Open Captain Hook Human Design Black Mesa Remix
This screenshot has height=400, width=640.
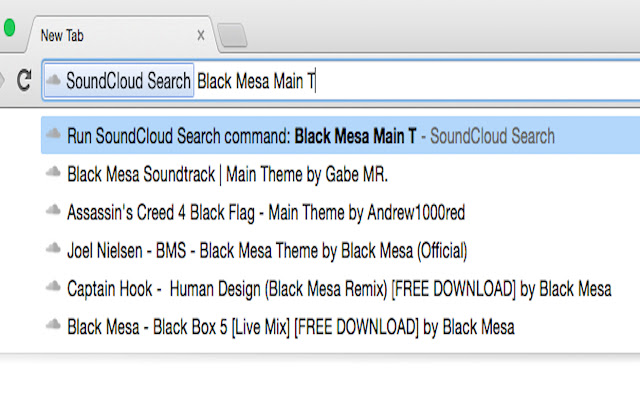click(339, 288)
